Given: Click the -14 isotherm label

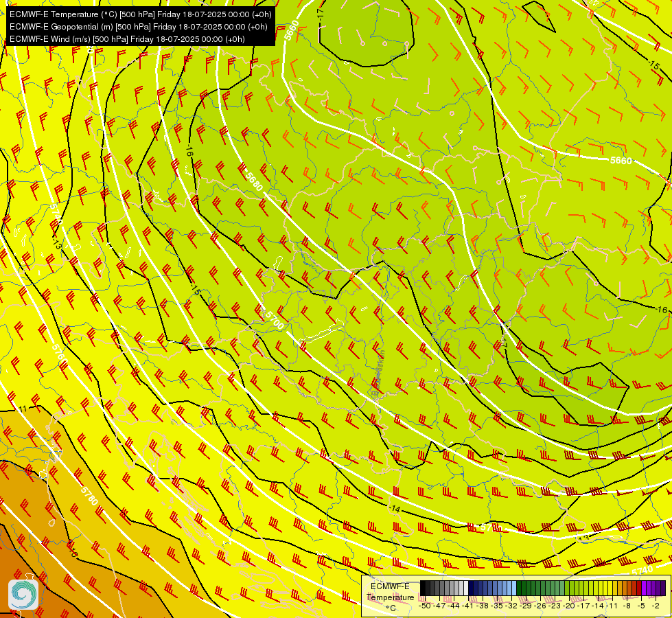Looking at the screenshot, I should (x=394, y=509).
